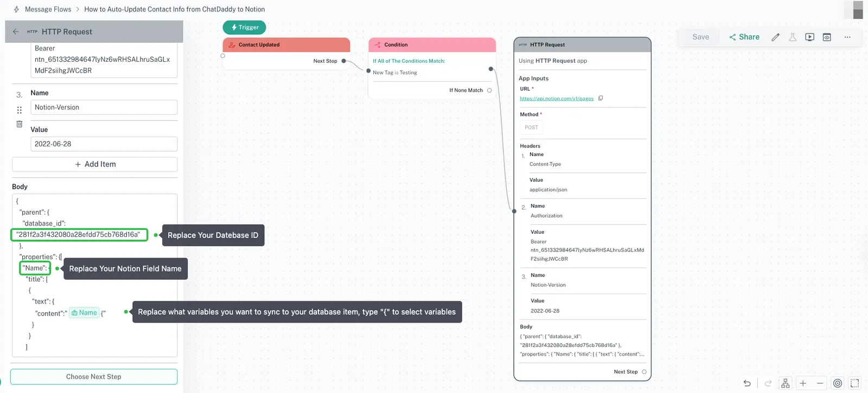Click the dashed-square selection icon
Image resolution: width=868 pixels, height=393 pixels.
pyautogui.click(x=854, y=383)
